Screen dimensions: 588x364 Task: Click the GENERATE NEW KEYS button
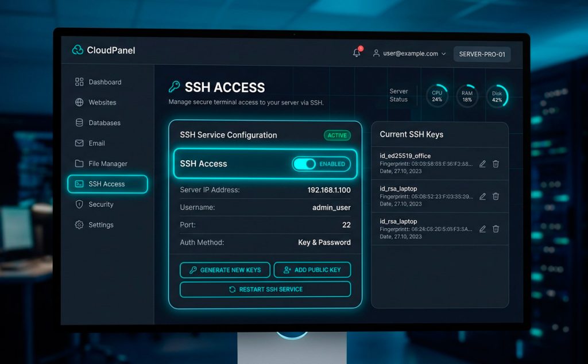pyautogui.click(x=225, y=270)
